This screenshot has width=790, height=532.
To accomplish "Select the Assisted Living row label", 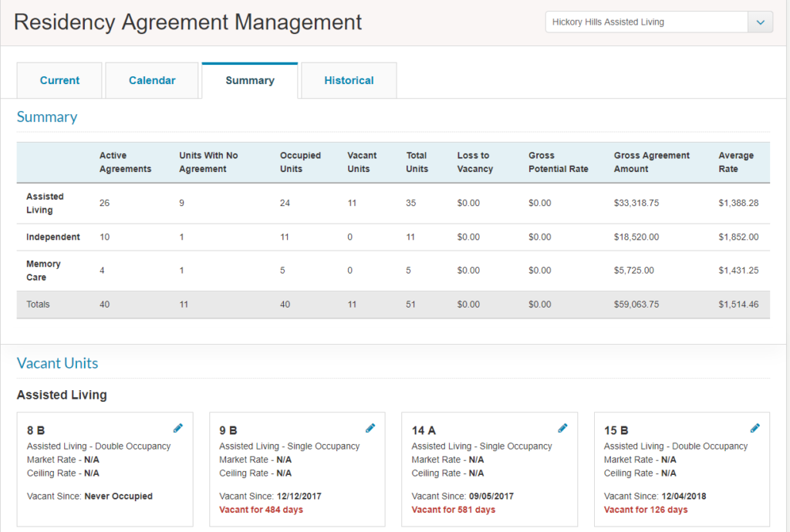I will click(x=45, y=204).
